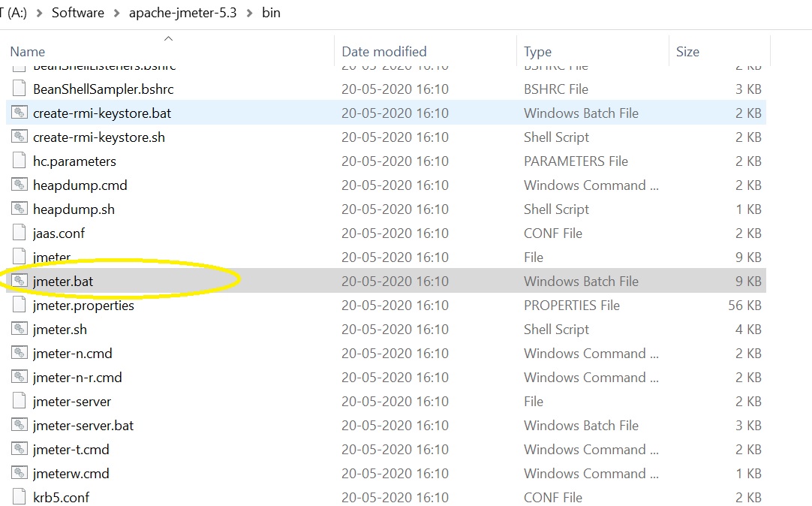Click the jmeter-n.cmd file icon
Screen dimensions: 812x506
tap(20, 353)
